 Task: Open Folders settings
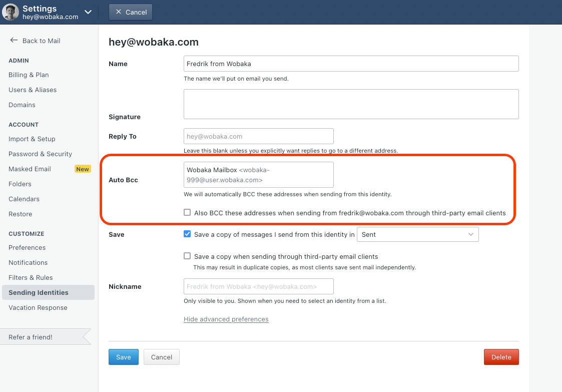(x=20, y=184)
